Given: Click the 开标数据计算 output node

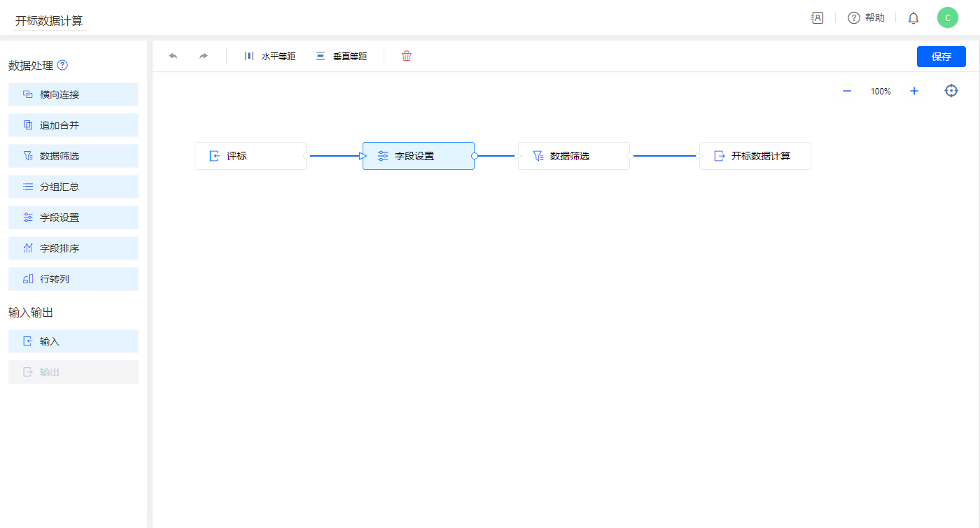Looking at the screenshot, I should pyautogui.click(x=755, y=156).
